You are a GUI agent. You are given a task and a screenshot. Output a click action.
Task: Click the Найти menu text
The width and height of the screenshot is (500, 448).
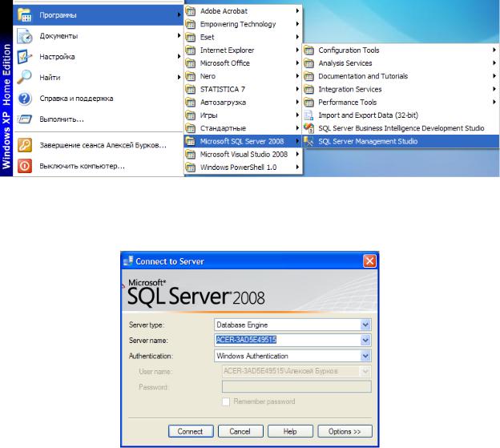[x=50, y=78]
